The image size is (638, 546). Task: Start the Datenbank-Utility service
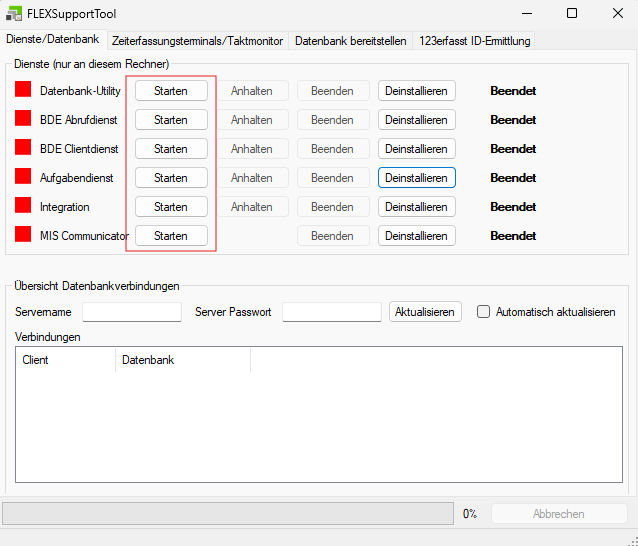tap(171, 90)
